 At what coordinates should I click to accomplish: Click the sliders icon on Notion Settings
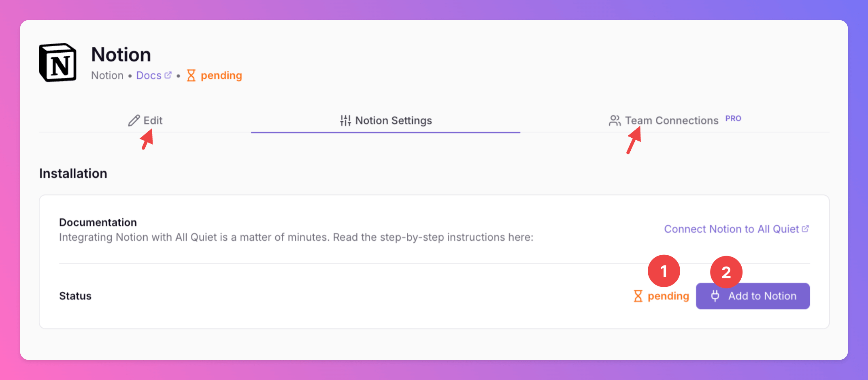[345, 120]
